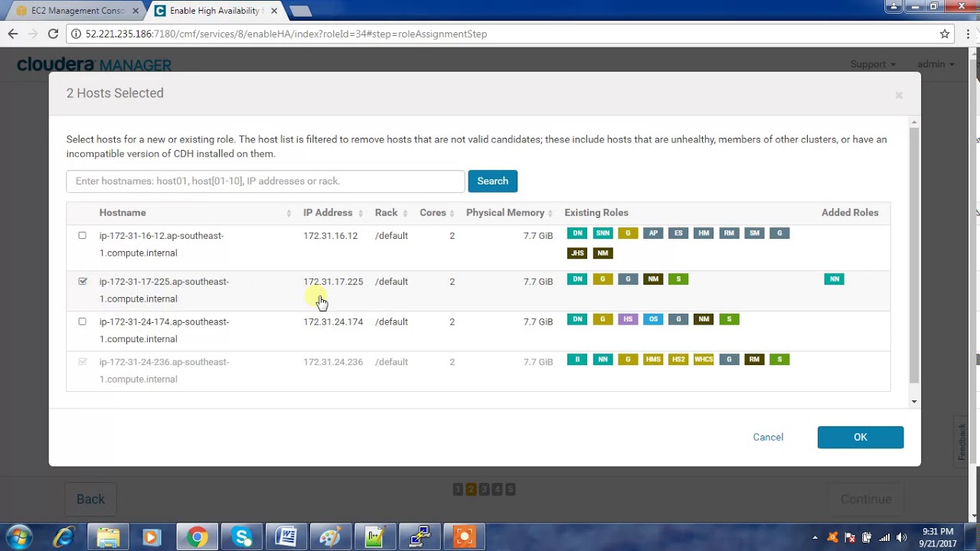Sort by Hostname column sort arrows
The width and height of the screenshot is (980, 551).
[289, 214]
